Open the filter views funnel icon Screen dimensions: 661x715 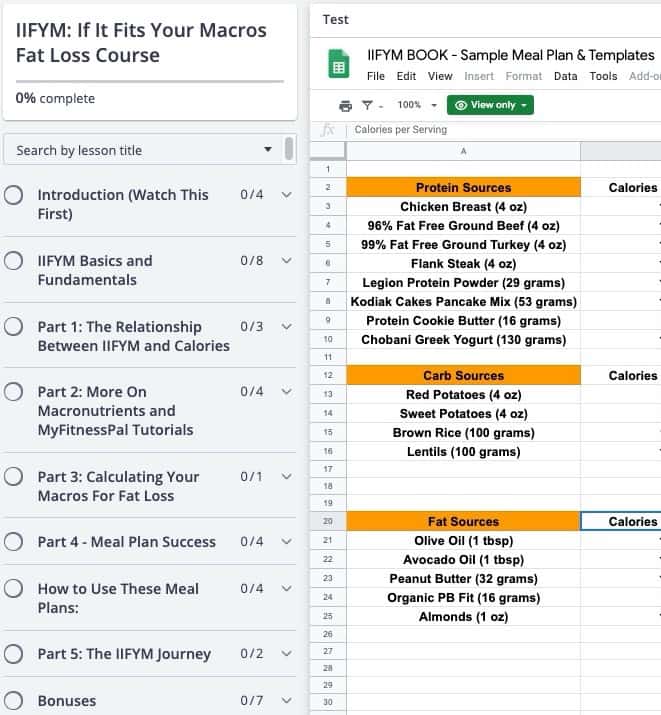(367, 105)
